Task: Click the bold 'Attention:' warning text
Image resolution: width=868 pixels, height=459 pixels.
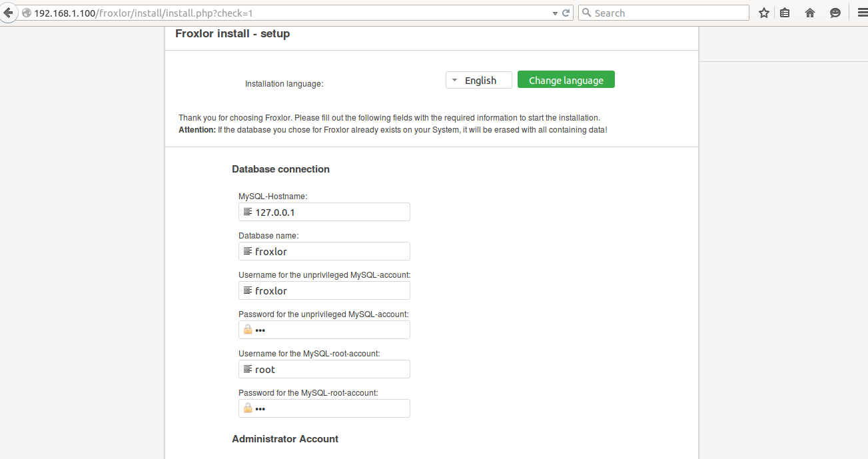Action: [x=197, y=130]
